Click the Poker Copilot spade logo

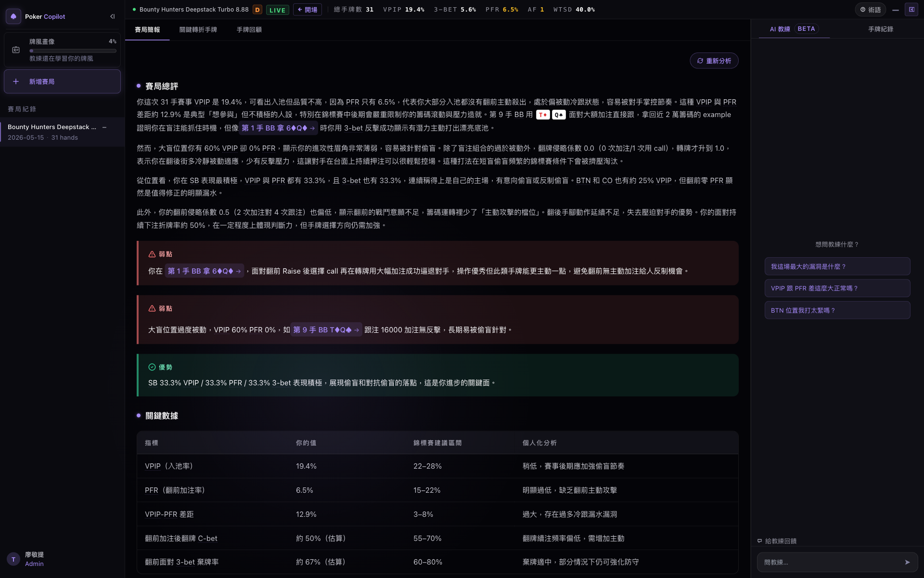(x=13, y=16)
